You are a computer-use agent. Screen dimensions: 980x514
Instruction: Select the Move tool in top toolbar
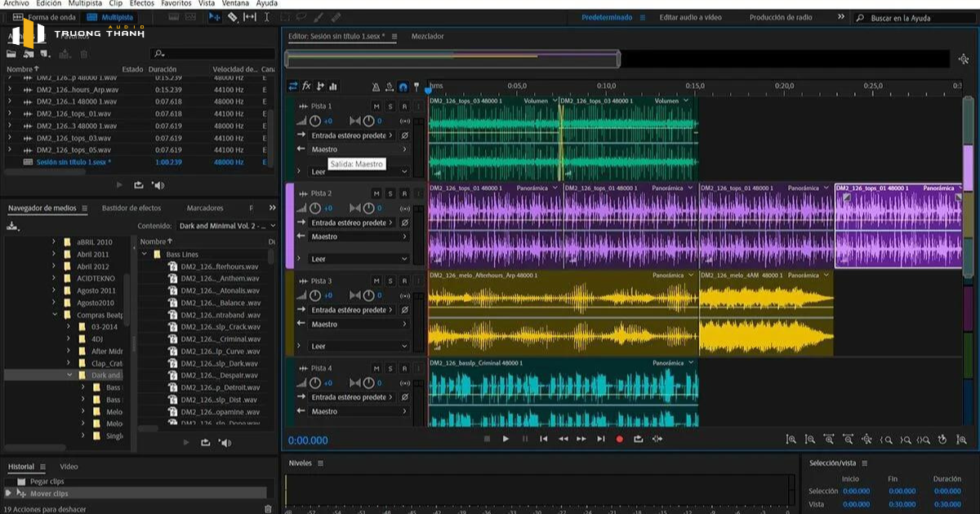pyautogui.click(x=215, y=17)
